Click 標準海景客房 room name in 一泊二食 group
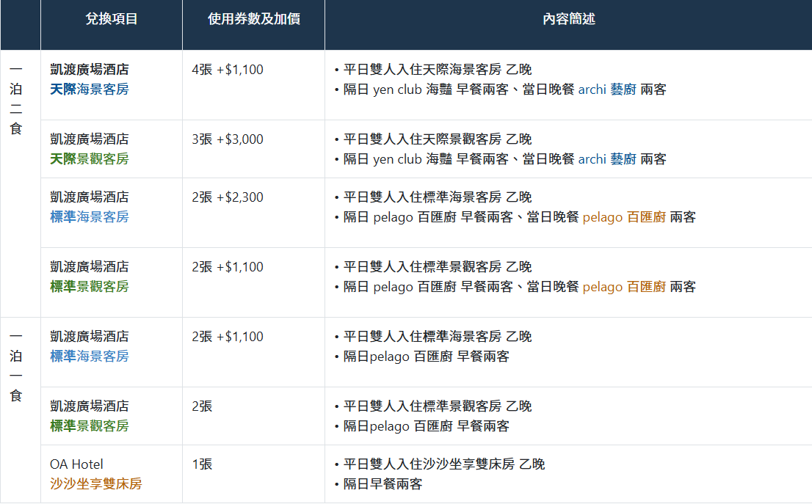 pos(89,217)
